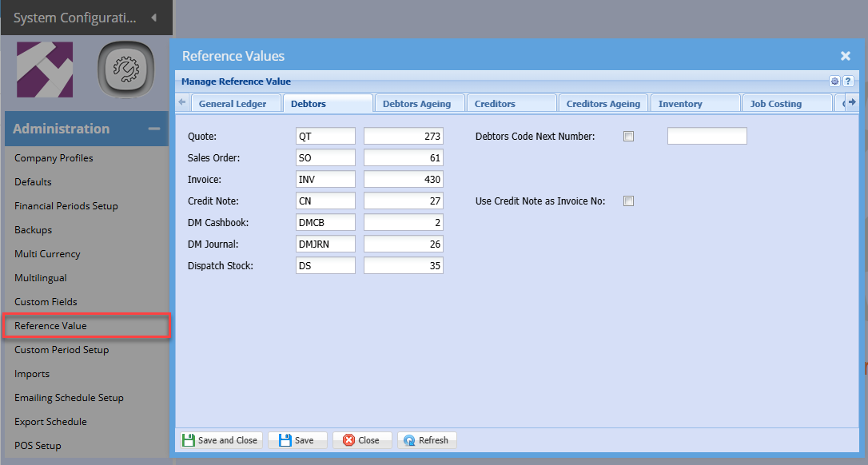The image size is (868, 465).
Task: Close the Reference Values dialog X
Action: (x=845, y=56)
